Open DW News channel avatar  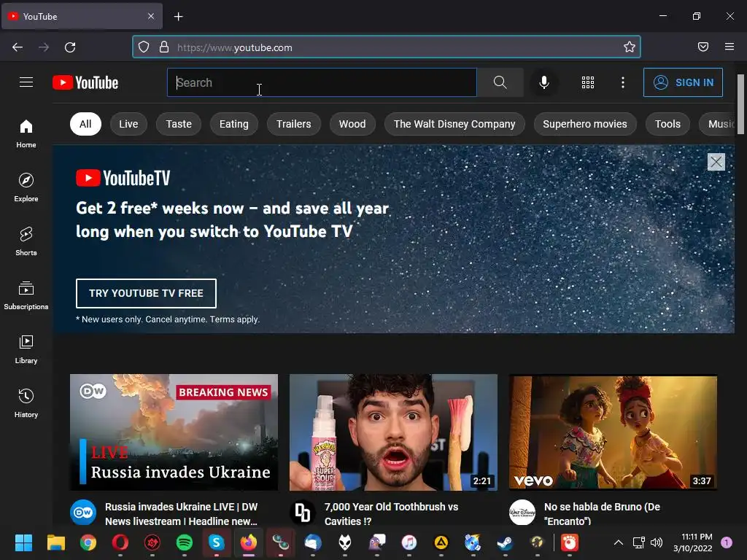click(83, 513)
